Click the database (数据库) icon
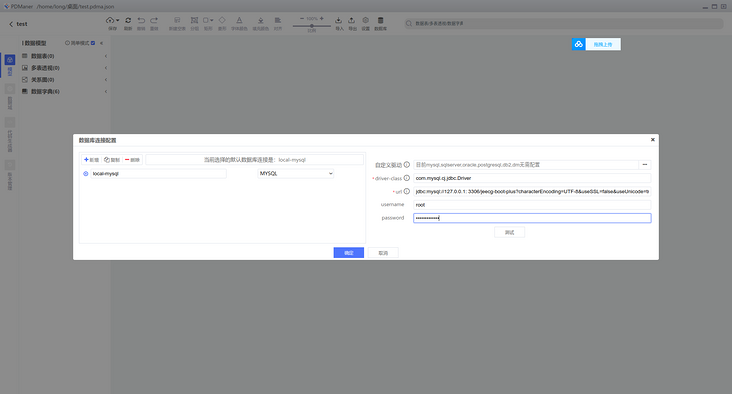Screen dimensions: 732x394 [380, 20]
